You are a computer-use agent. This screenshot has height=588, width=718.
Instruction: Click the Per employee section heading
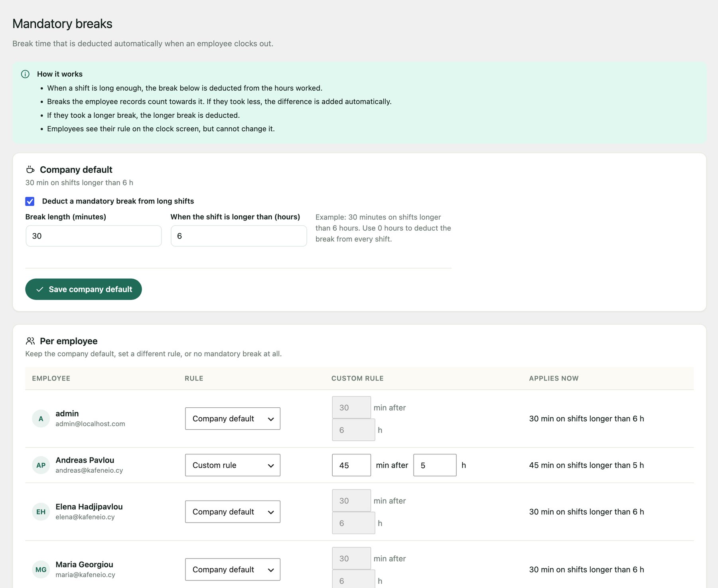[x=69, y=341]
